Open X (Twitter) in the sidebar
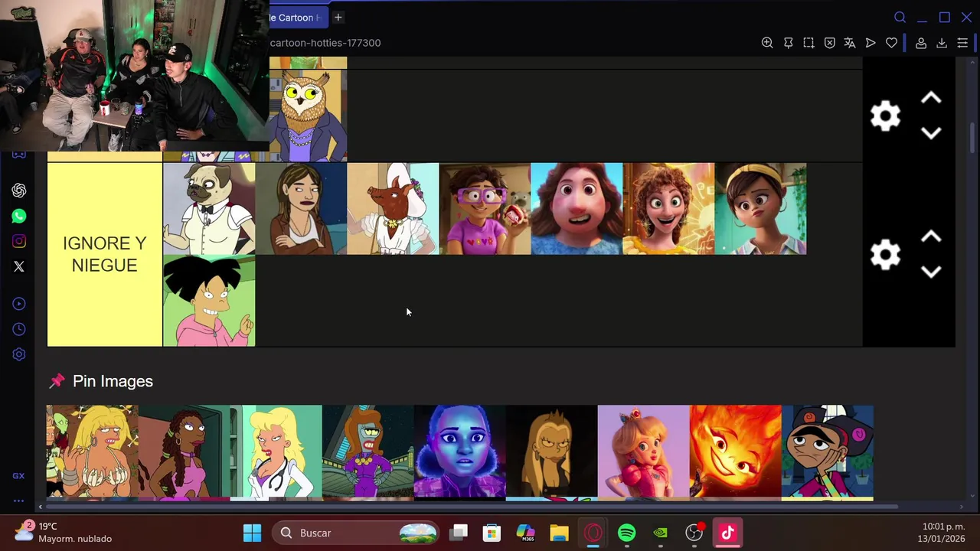Viewport: 980px width, 551px height. tap(19, 266)
